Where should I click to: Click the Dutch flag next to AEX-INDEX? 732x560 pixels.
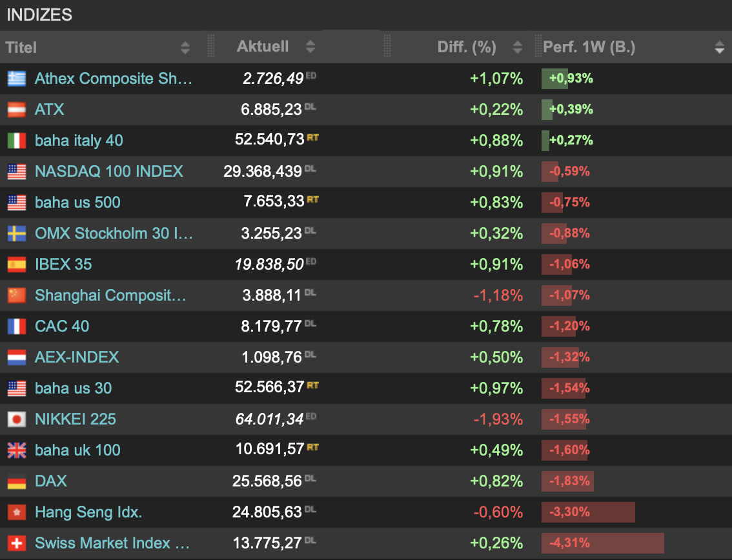point(17,357)
